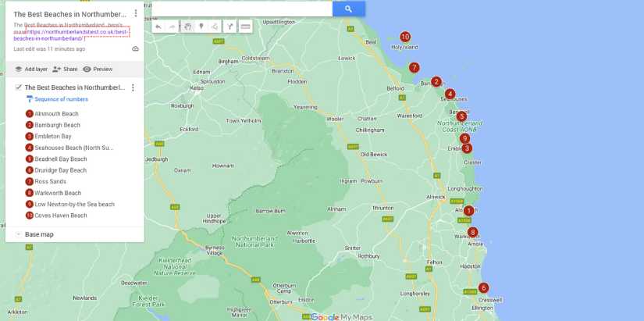Click the blue search magnifier button
The width and height of the screenshot is (644, 321).
click(348, 9)
